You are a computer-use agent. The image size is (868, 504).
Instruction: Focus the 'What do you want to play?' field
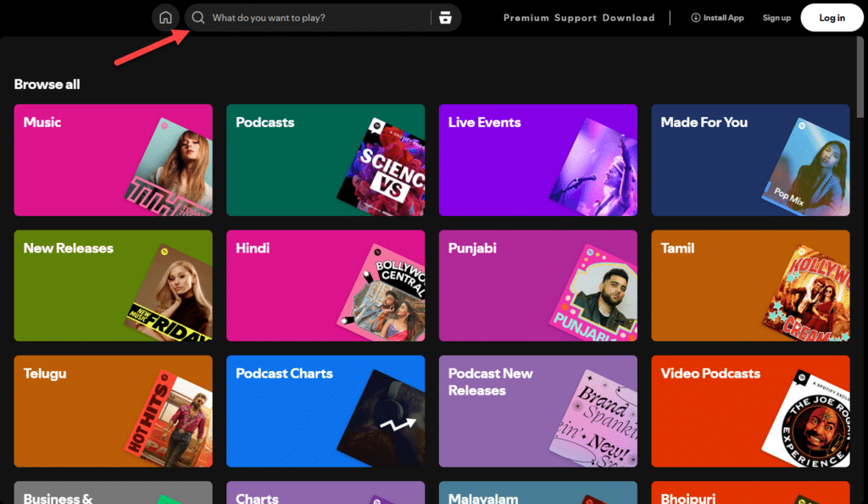tap(323, 18)
